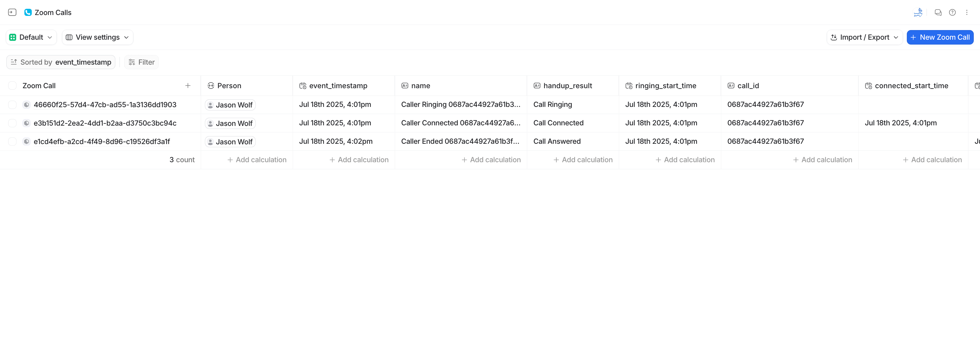The image size is (980, 342).
Task: Add calculation under ringing_start_time column
Action: (x=685, y=160)
